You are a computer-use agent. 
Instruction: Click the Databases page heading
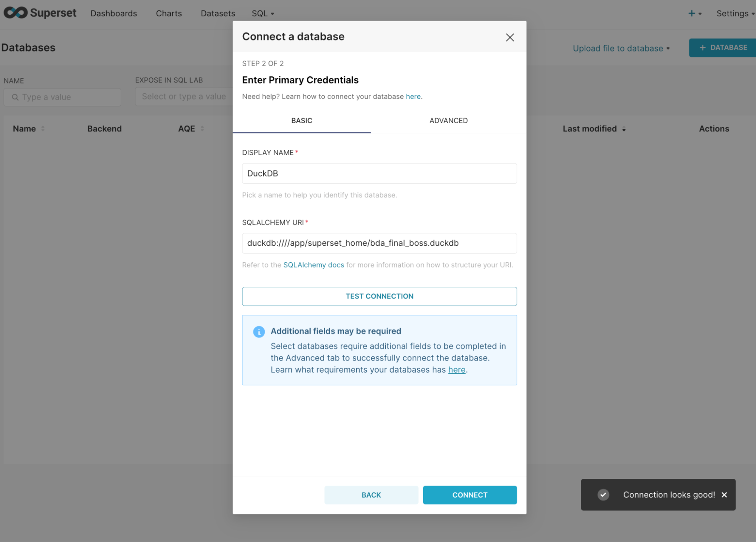coord(28,48)
